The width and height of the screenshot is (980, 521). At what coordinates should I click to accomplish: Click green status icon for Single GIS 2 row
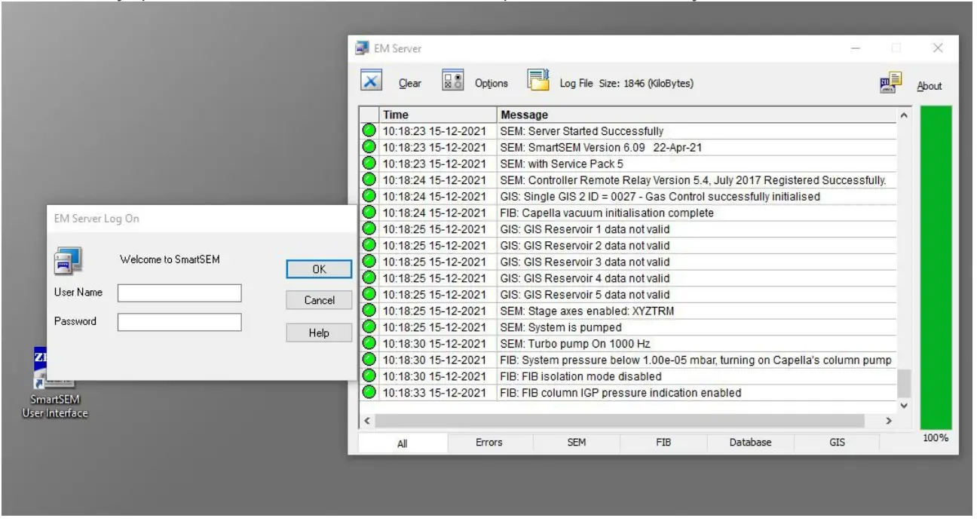tap(369, 196)
